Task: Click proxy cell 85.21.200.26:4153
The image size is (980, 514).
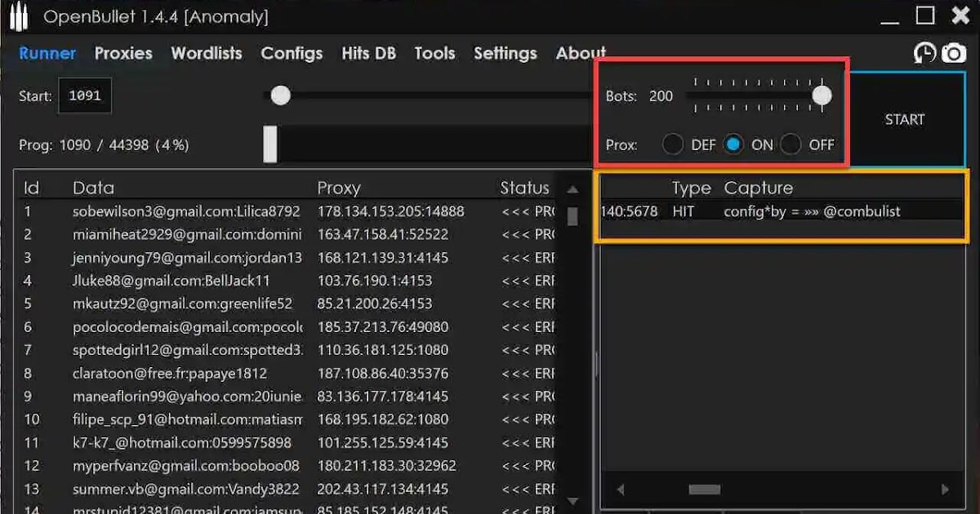Action: [374, 304]
